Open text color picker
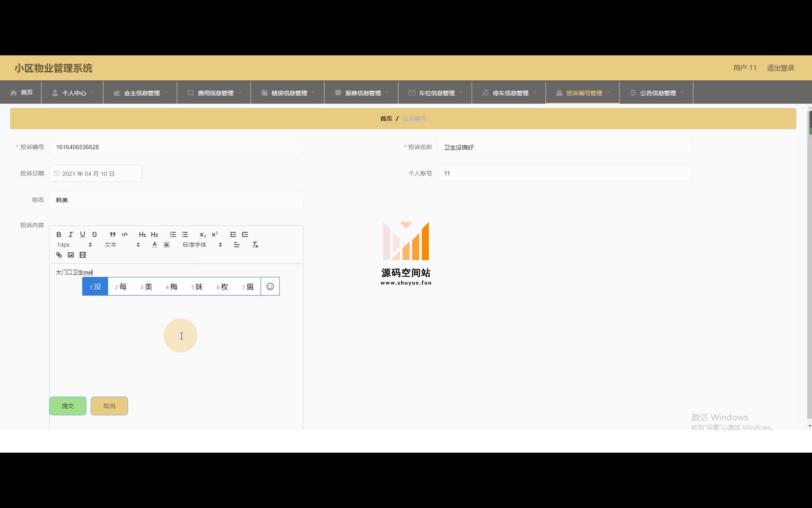 pyautogui.click(x=154, y=245)
